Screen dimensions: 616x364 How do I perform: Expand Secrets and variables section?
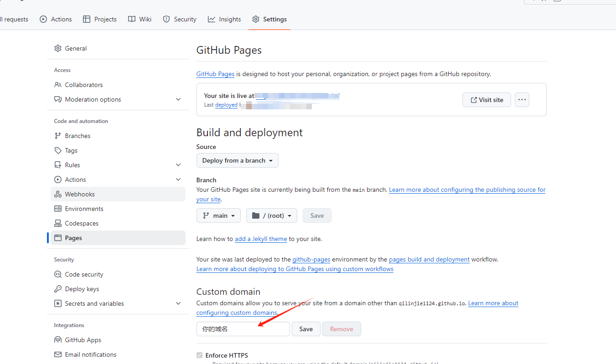(x=178, y=303)
